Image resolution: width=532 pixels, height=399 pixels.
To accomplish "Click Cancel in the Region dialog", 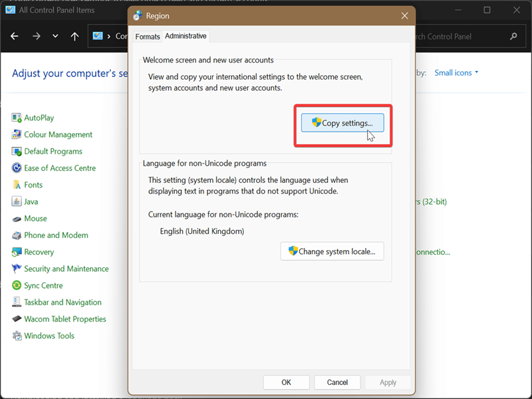I will pos(337,382).
